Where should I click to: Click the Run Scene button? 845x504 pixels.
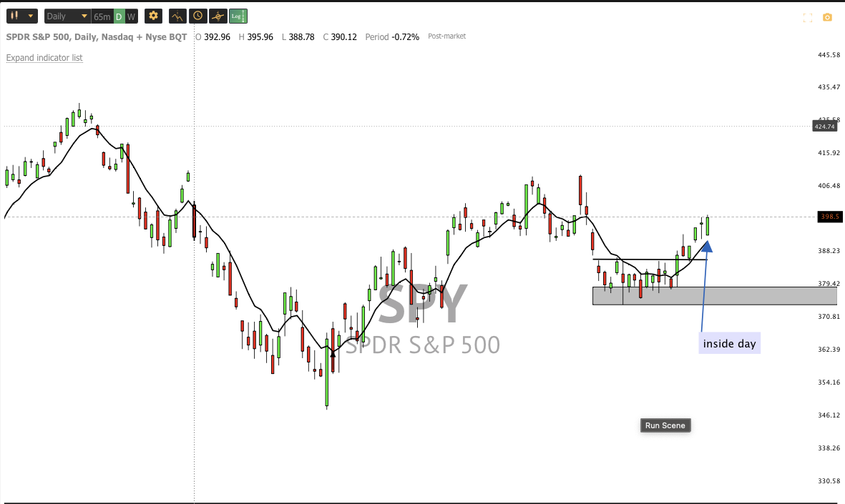(665, 425)
